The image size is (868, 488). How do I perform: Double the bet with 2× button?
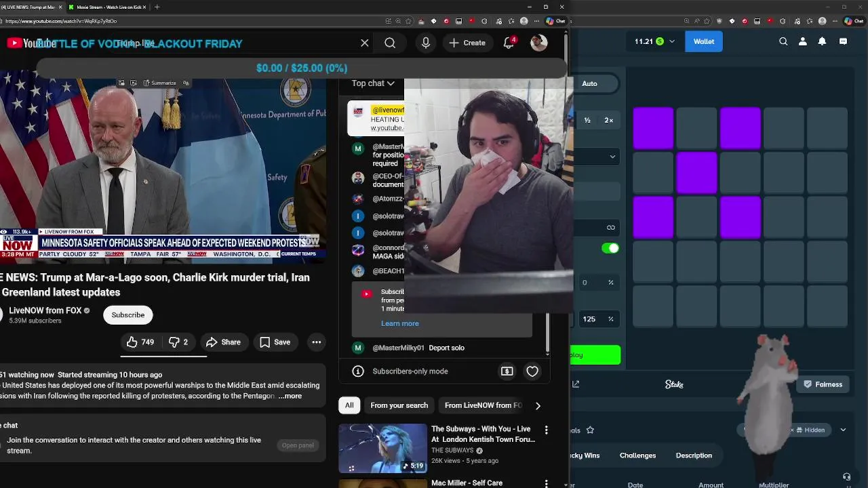coord(609,121)
